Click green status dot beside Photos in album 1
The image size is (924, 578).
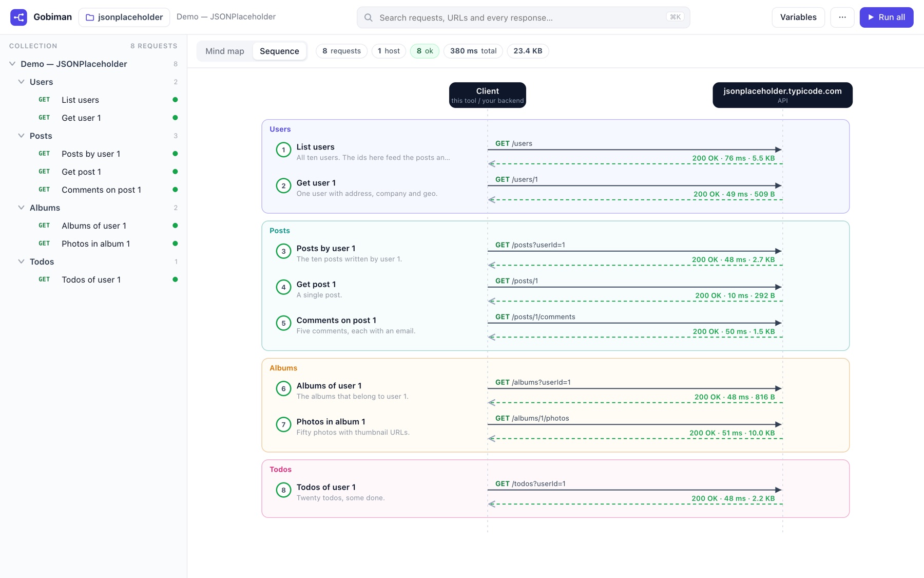coord(175,244)
